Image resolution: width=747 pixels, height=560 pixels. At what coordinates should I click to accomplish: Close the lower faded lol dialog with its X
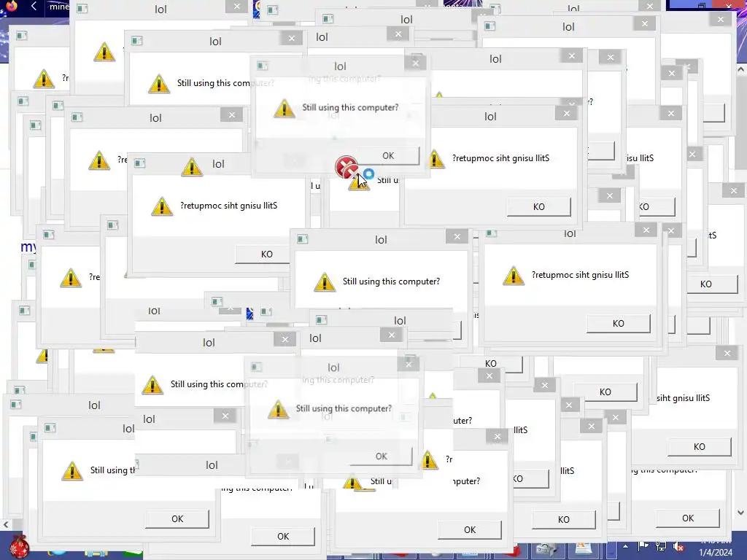409,364
